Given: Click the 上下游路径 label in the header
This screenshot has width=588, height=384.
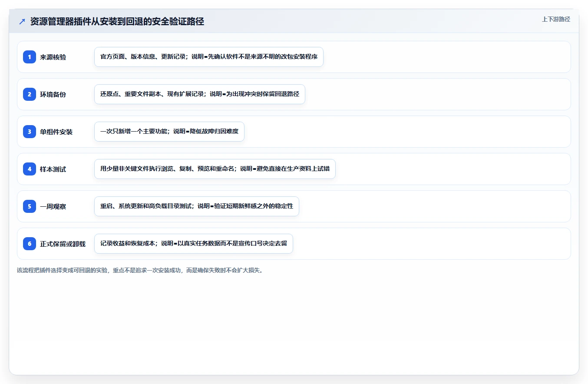Looking at the screenshot, I should point(556,20).
